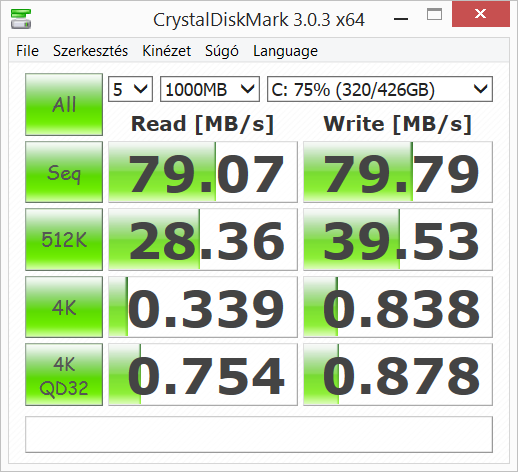This screenshot has width=518, height=472.
Task: Open the Súgó help menu
Action: (222, 51)
